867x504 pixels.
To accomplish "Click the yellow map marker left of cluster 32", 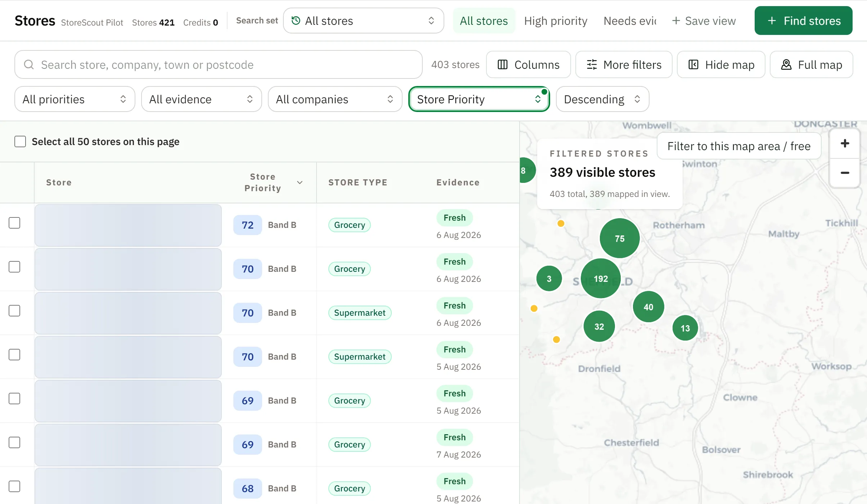I will click(x=556, y=339).
